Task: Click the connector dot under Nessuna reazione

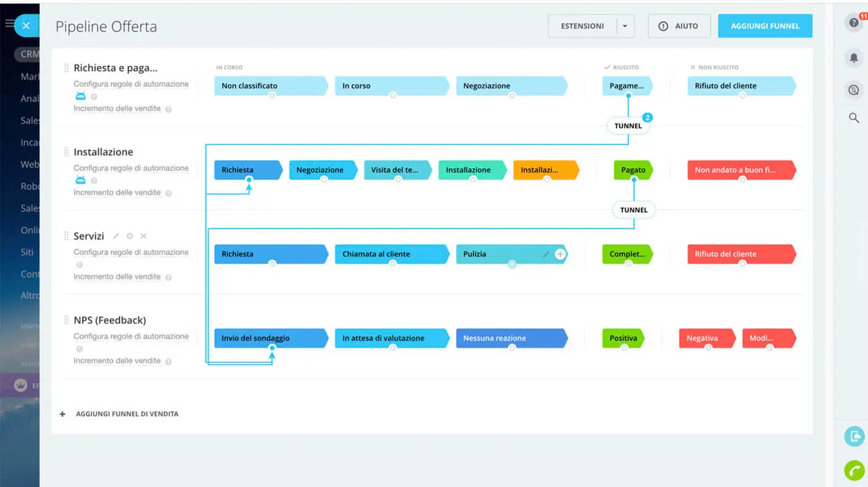Action: (x=512, y=347)
